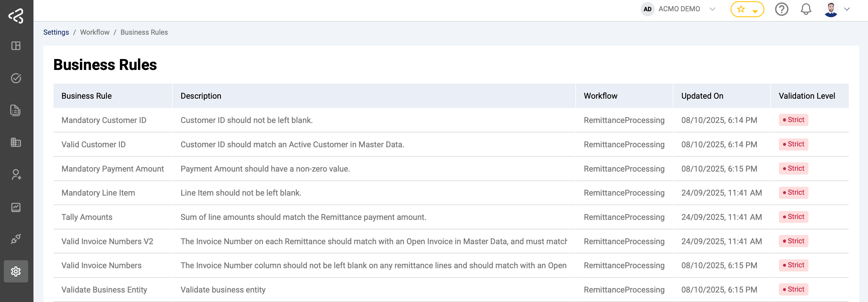868x302 pixels.
Task: Click the user profile avatar picture
Action: coord(831,9)
